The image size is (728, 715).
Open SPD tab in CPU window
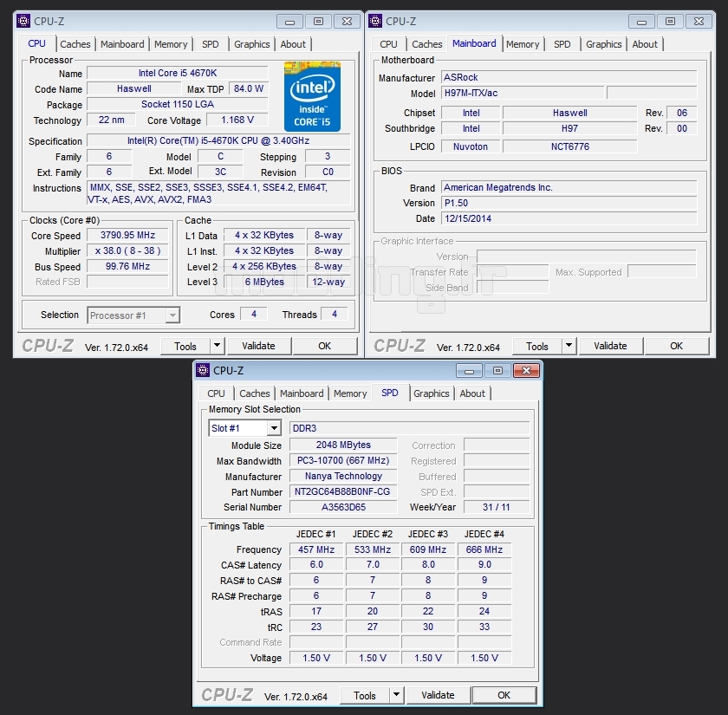pyautogui.click(x=211, y=44)
